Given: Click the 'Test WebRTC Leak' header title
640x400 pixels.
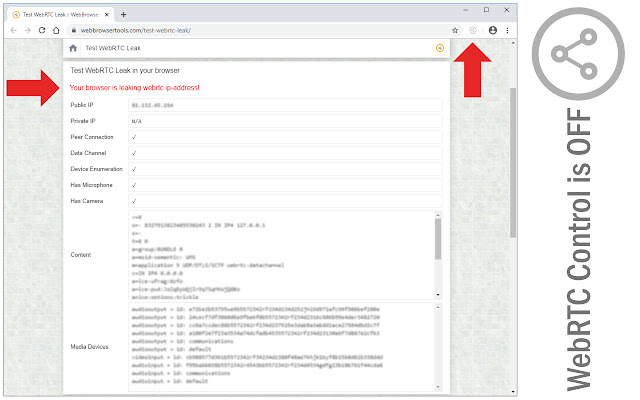Looking at the screenshot, I should point(113,48).
